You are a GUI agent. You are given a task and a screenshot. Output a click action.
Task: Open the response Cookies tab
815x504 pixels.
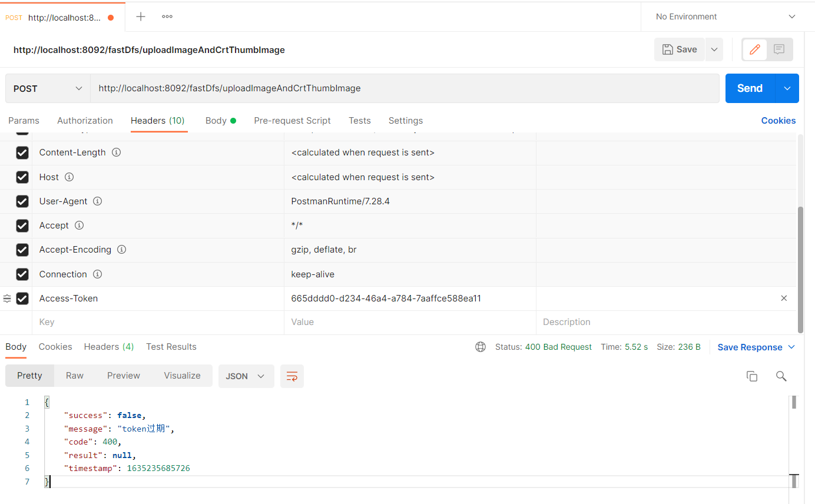point(55,347)
